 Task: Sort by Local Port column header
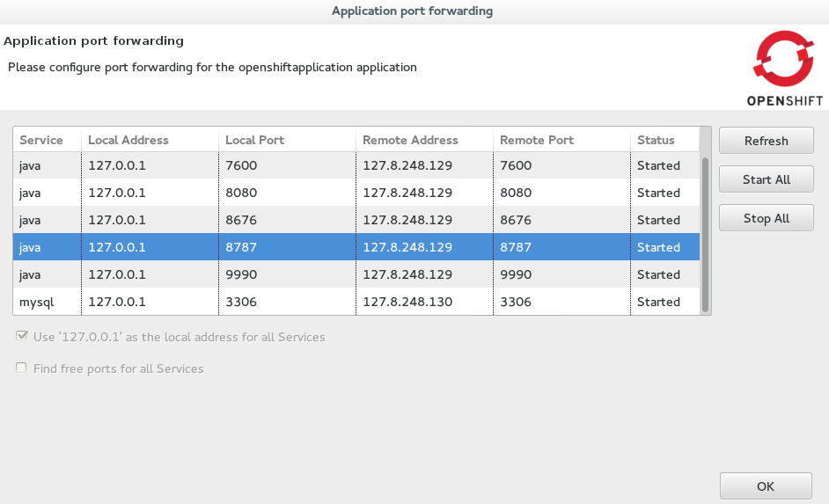[x=287, y=140]
